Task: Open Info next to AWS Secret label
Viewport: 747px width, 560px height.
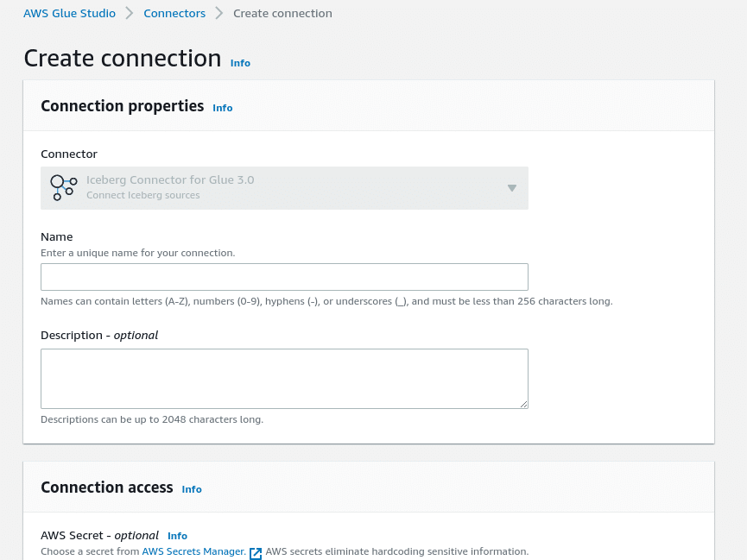Action: click(x=177, y=536)
